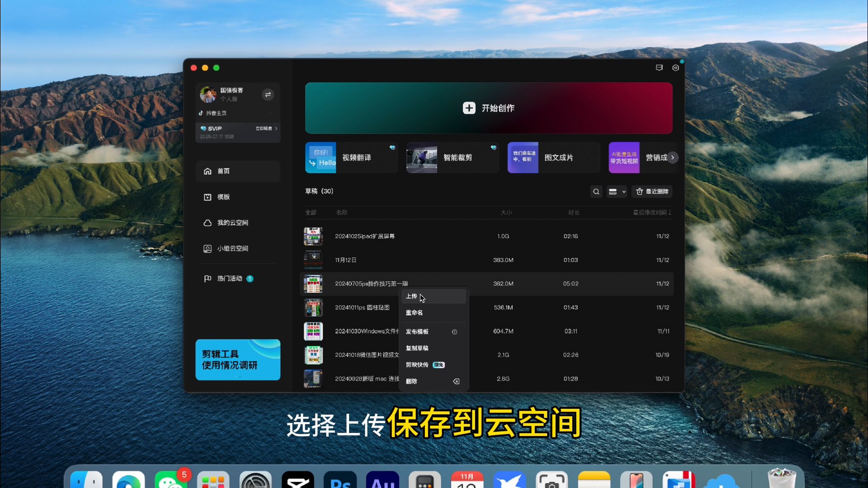
Task: Click the account switch icon beside the username
Action: point(268,94)
